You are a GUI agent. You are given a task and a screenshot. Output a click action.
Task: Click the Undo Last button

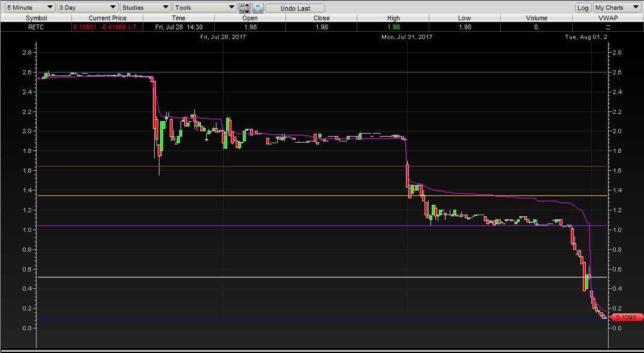295,8
